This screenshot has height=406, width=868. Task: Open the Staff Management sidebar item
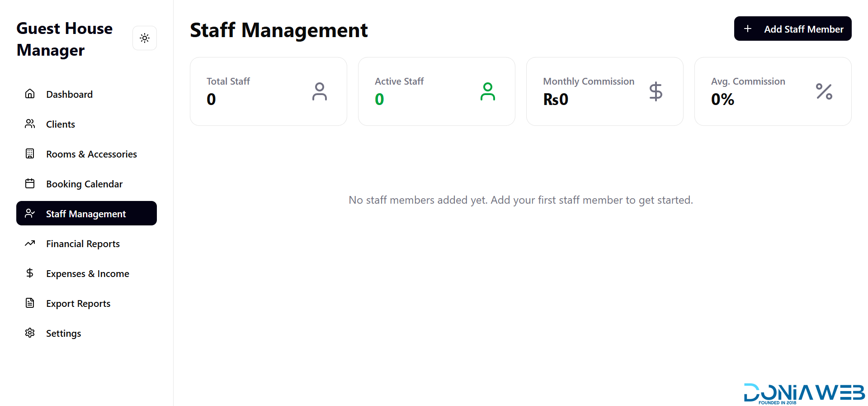pos(86,214)
